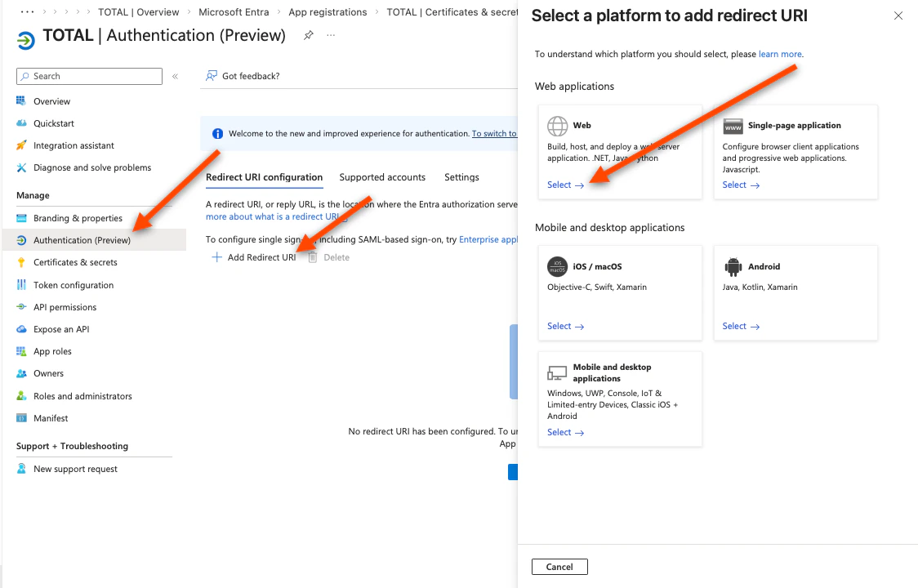Click the Roles and administrators icon

21,396
